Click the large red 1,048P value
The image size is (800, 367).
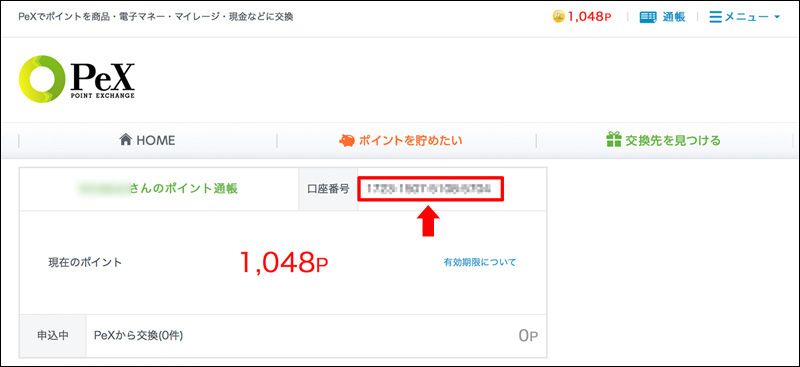coord(284,262)
